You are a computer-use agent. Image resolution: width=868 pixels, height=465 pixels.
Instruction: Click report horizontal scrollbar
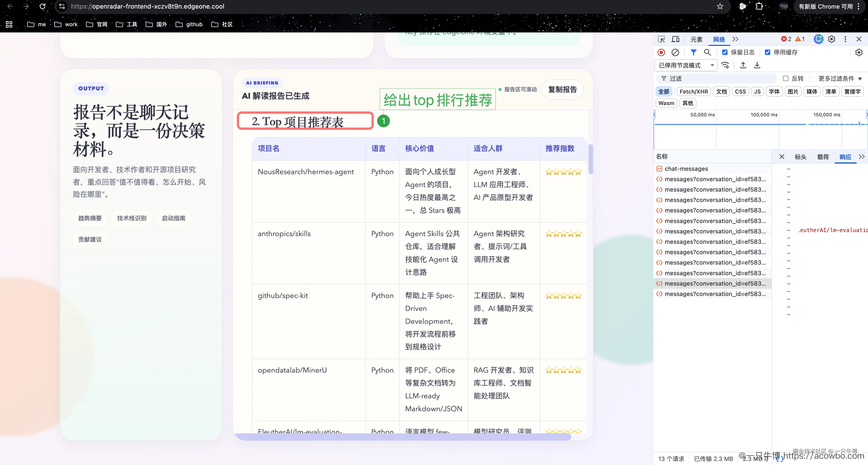click(x=403, y=437)
